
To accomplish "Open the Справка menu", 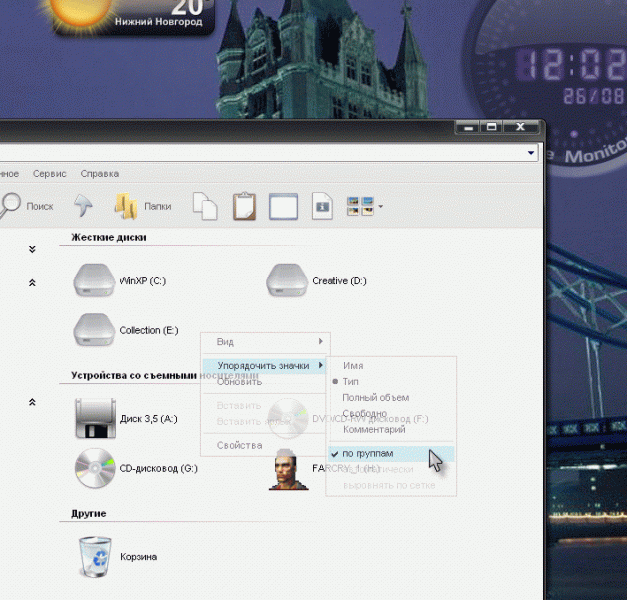I will 100,174.
